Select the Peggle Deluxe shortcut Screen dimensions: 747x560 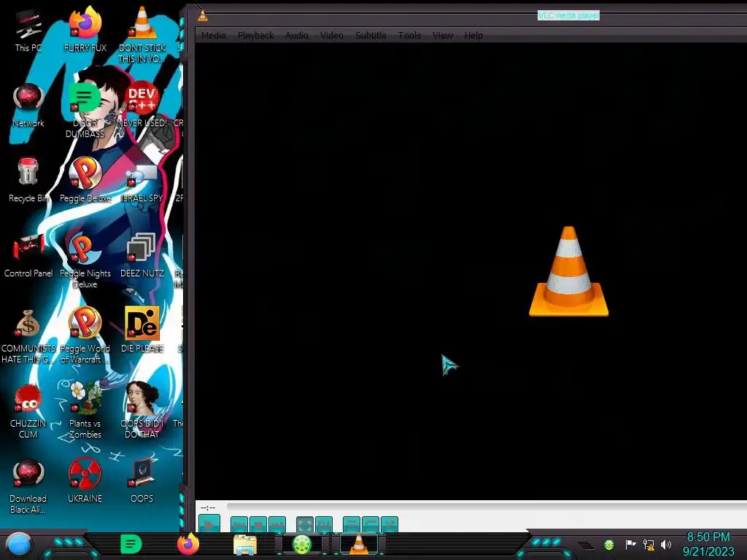[85, 181]
